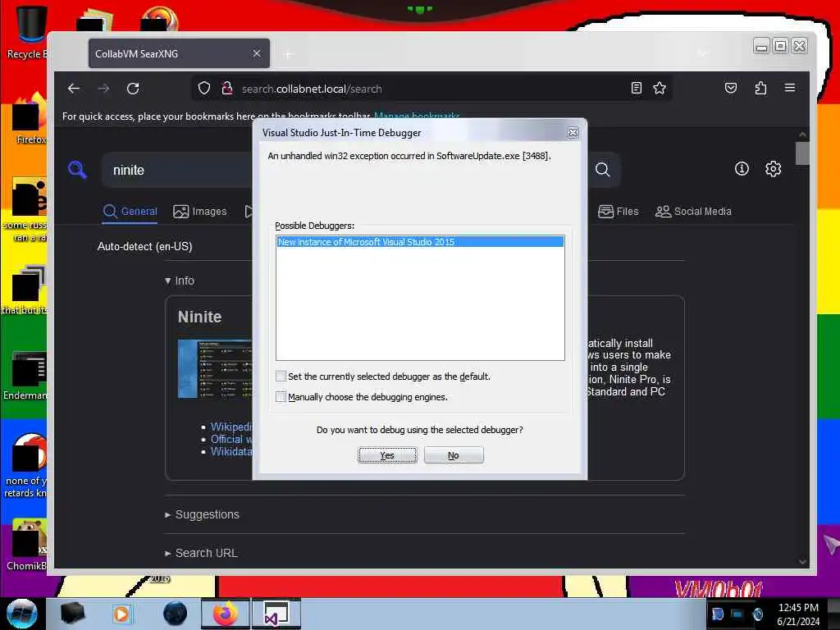The width and height of the screenshot is (840, 630).
Task: Switch to the General search category
Action: coord(130,211)
